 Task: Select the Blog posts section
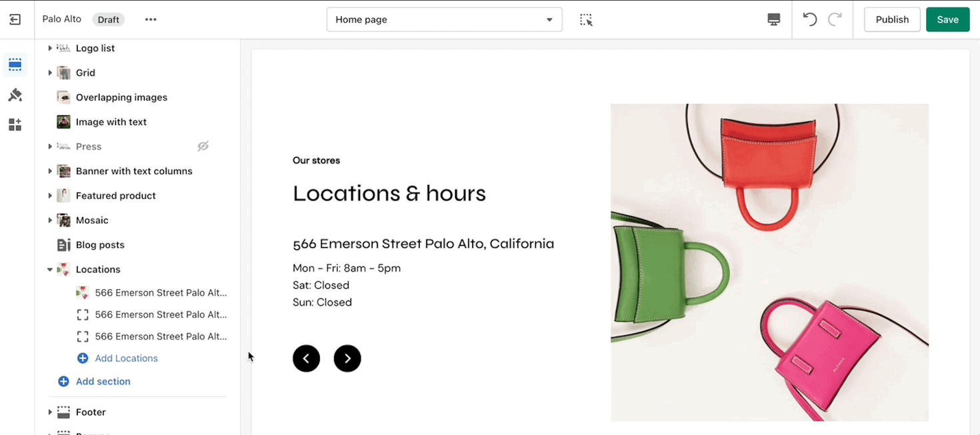tap(100, 245)
